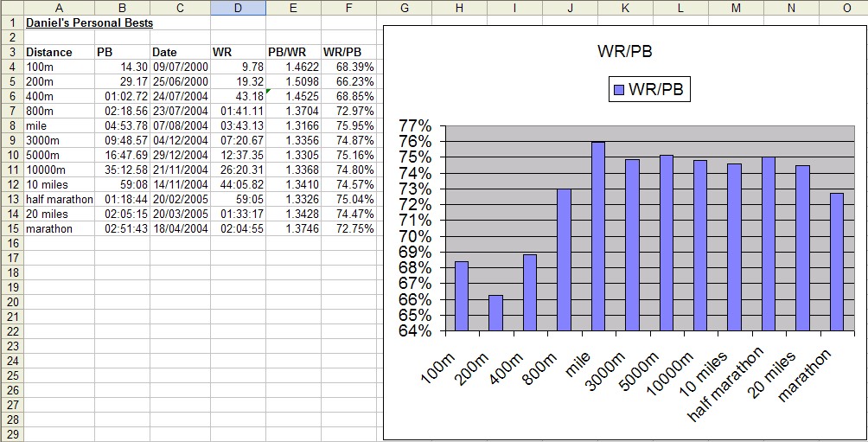868x442 pixels.
Task: Select the PB/WR column heading cell
Action: (x=293, y=52)
